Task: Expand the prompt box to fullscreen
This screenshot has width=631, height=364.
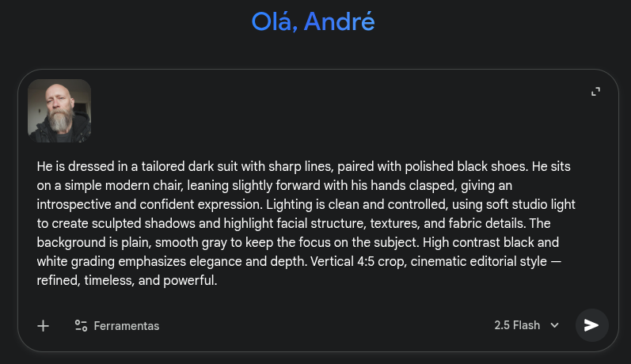Action: click(x=596, y=92)
